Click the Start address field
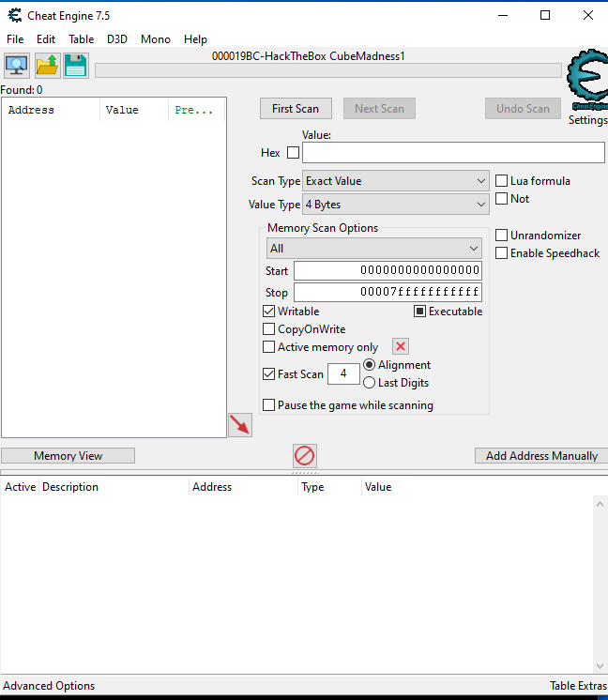This screenshot has height=700, width=608. 388,270
